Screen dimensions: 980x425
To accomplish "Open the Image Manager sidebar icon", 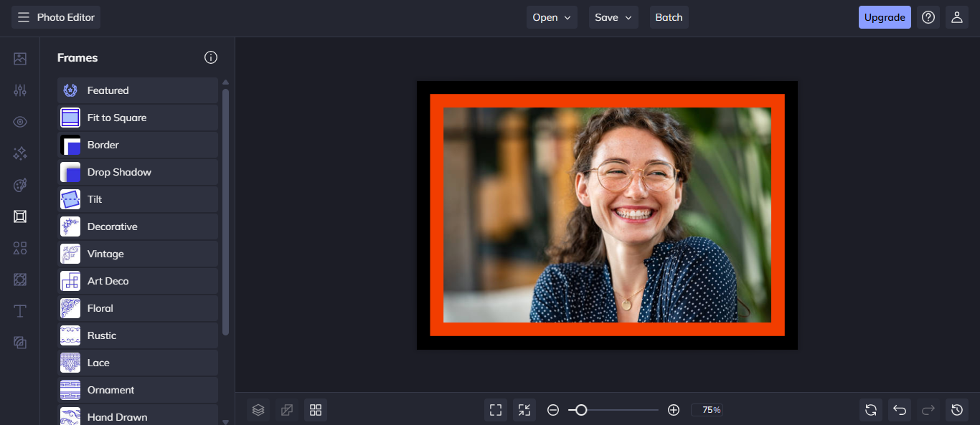I will (20, 59).
